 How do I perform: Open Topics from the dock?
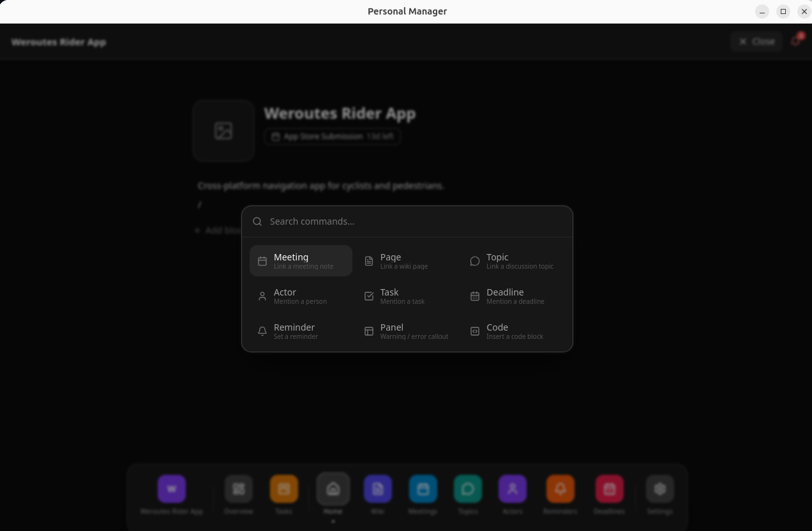tap(467, 489)
